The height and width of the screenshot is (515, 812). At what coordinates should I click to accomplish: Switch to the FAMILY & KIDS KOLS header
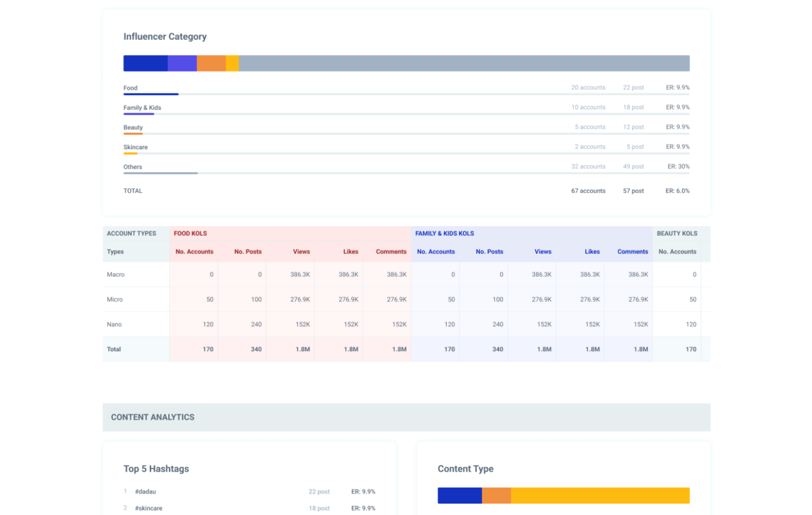445,234
